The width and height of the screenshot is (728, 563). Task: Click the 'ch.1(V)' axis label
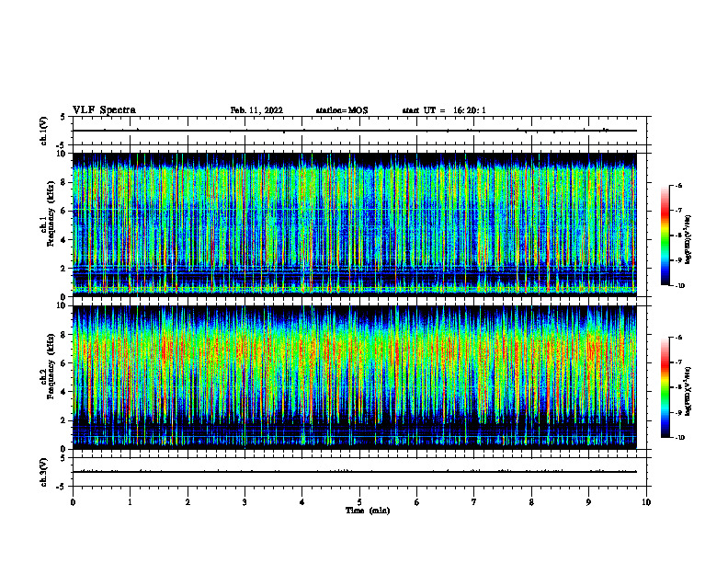click(x=44, y=131)
